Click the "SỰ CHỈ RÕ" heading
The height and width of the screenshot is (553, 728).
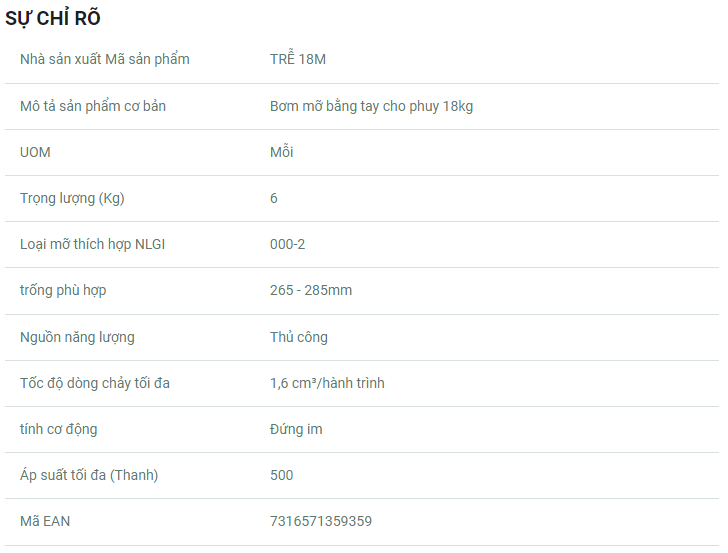[53, 18]
